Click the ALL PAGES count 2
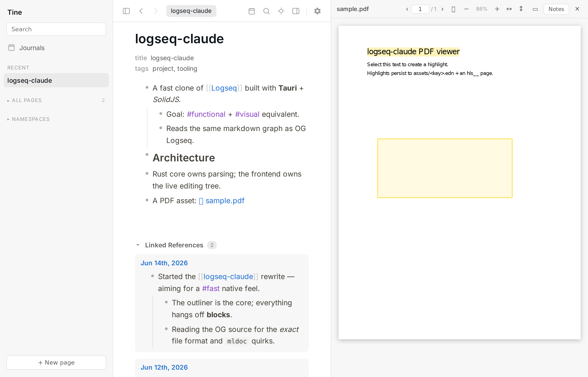 pyautogui.click(x=103, y=100)
